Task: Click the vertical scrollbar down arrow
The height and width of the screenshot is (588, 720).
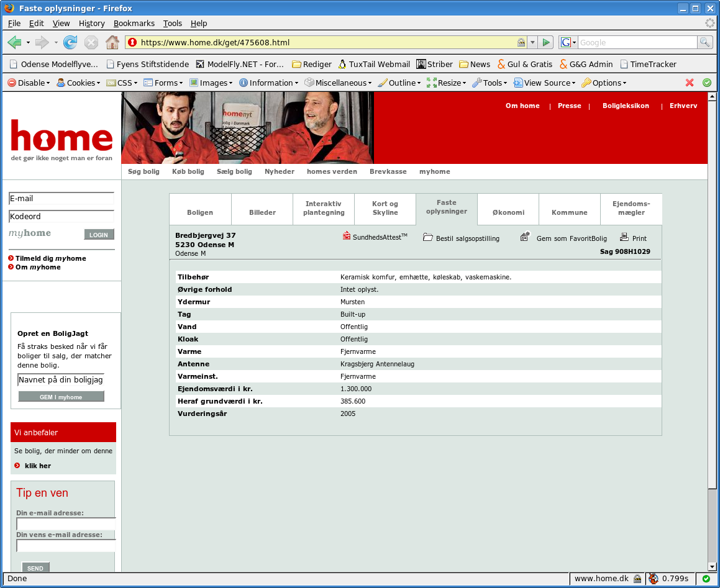Action: click(712, 567)
